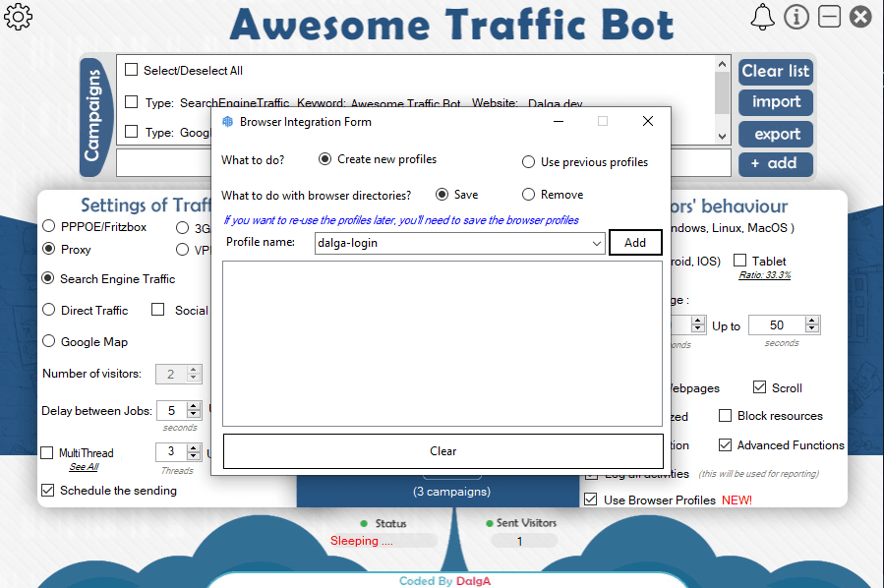Open settings with the gear icon

pyautogui.click(x=18, y=17)
